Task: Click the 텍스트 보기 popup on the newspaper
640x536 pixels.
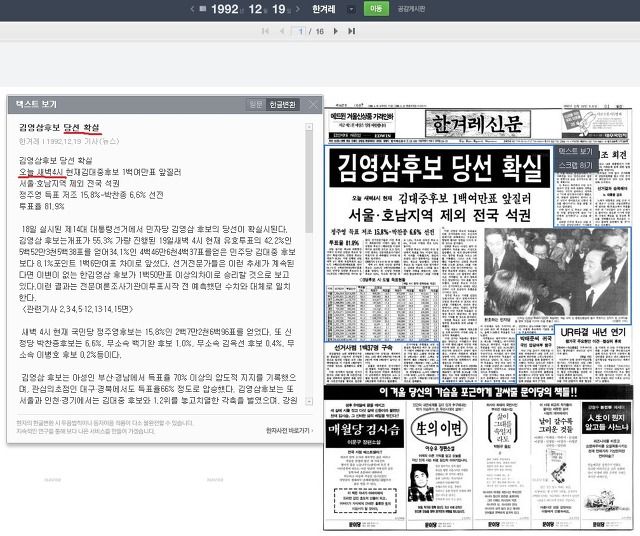Action: 576,151
